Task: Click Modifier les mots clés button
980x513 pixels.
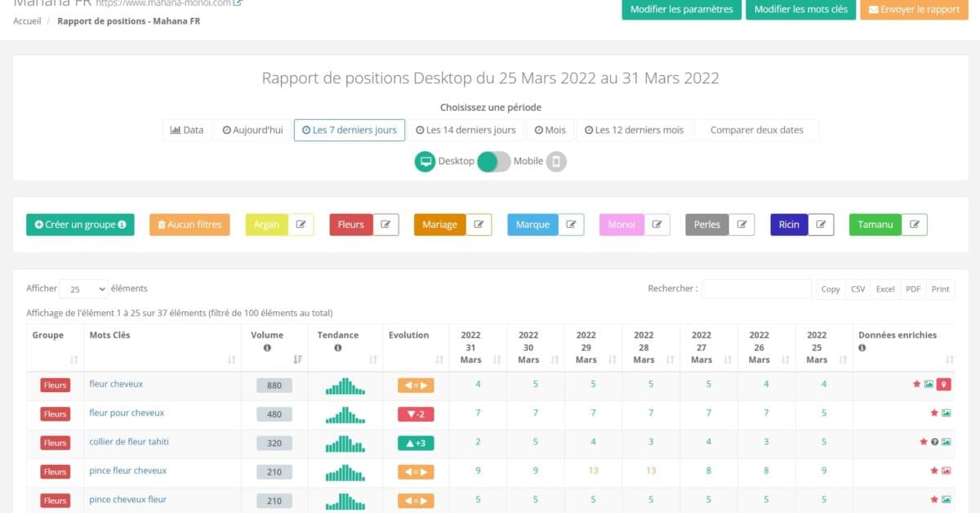Action: click(800, 10)
